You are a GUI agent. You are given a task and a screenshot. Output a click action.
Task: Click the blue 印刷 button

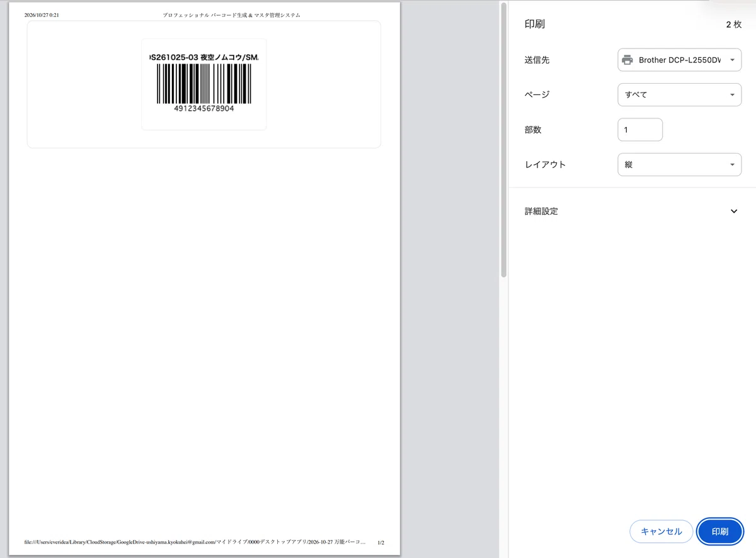pyautogui.click(x=720, y=532)
